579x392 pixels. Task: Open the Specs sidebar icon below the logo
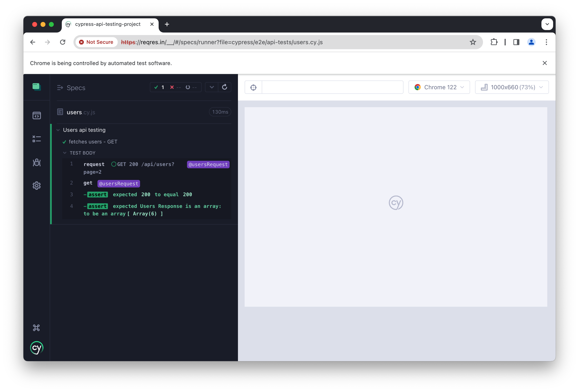[37, 115]
